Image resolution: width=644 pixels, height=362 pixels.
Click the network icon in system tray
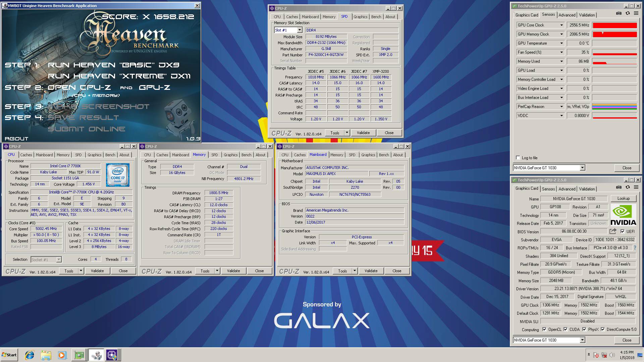coord(604,355)
